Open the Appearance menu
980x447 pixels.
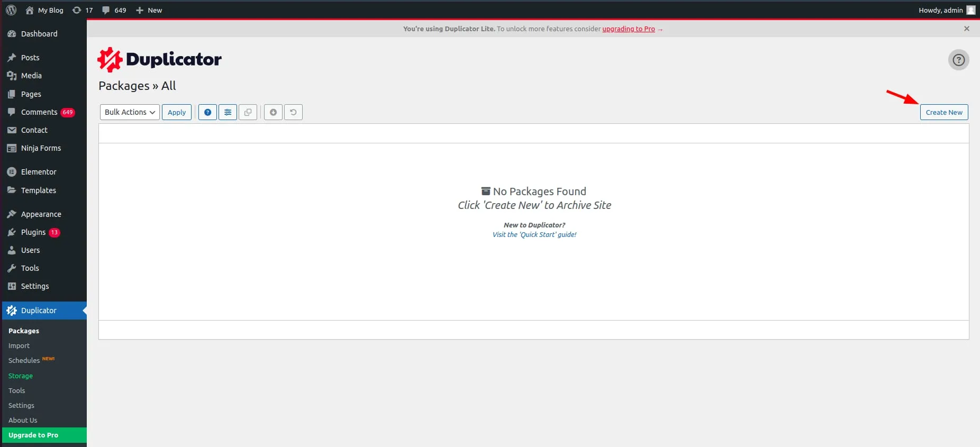(x=44, y=214)
